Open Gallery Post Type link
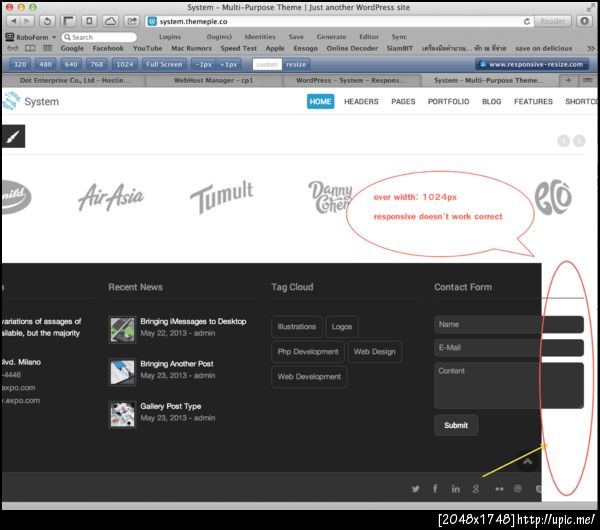600x530 pixels. click(x=171, y=406)
